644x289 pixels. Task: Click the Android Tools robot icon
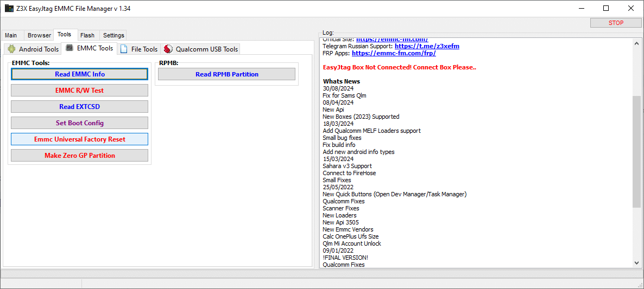click(11, 49)
